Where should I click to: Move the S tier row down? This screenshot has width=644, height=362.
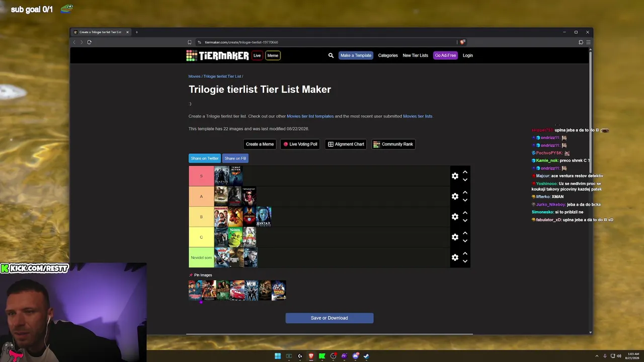[465, 179]
